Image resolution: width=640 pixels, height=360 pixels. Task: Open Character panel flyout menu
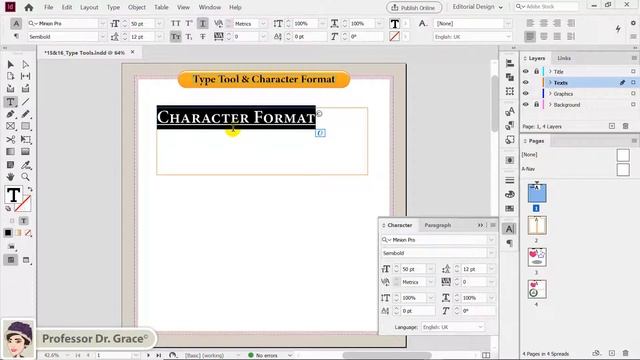pyautogui.click(x=493, y=225)
